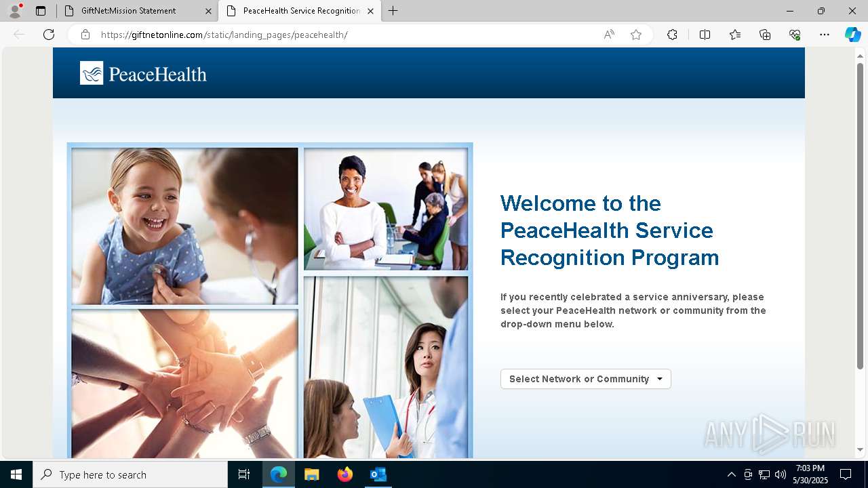Open Microsoft Edge from taskbar
This screenshot has width=868, height=488.
[279, 474]
